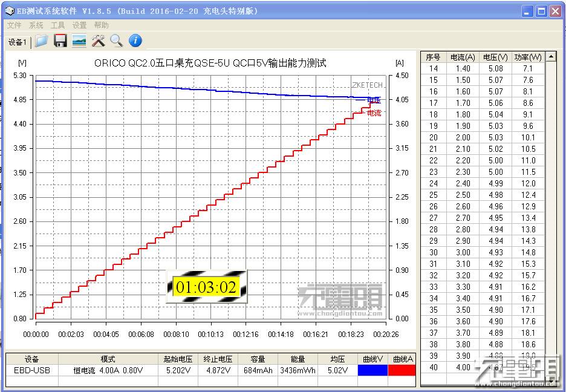Open file using the folder toolbar icon
The width and height of the screenshot is (566, 392).
(42, 41)
